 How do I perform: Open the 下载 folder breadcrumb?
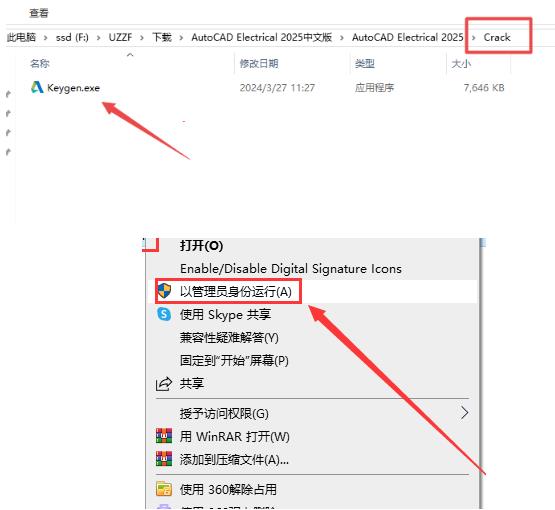click(x=162, y=37)
